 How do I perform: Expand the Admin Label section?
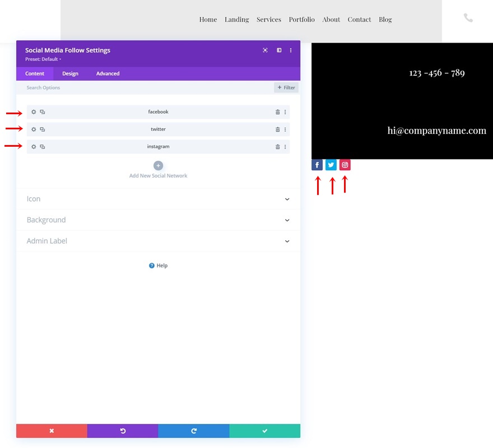[158, 241]
